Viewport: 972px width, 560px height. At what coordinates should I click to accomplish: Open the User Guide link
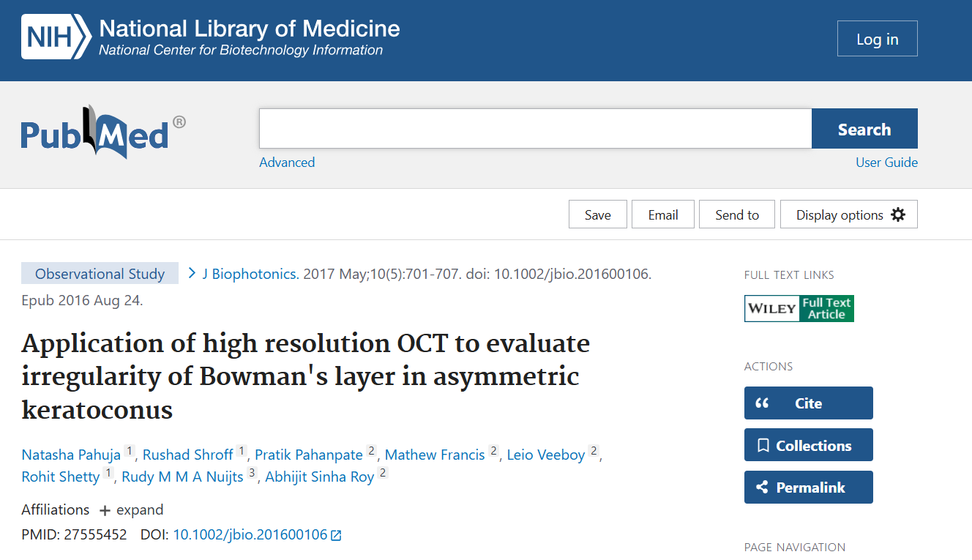coord(886,162)
